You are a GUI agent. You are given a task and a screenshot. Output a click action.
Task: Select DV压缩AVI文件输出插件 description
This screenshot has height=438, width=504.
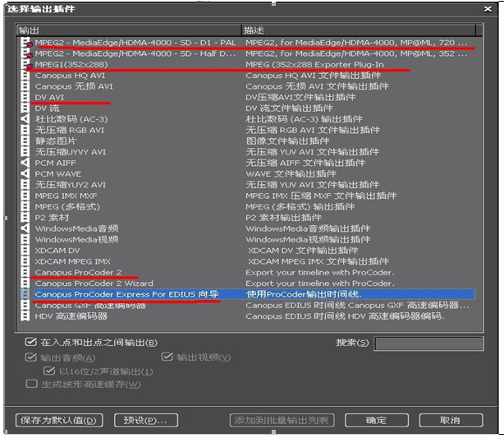tap(300, 98)
